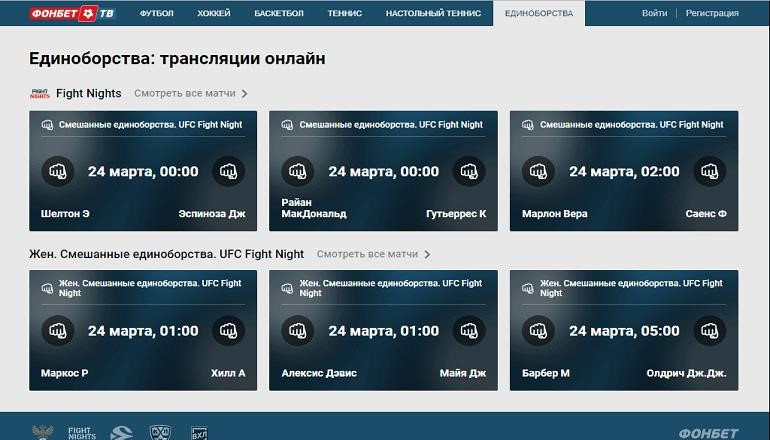
Task: Open the Хоккей tab
Action: click(x=214, y=13)
